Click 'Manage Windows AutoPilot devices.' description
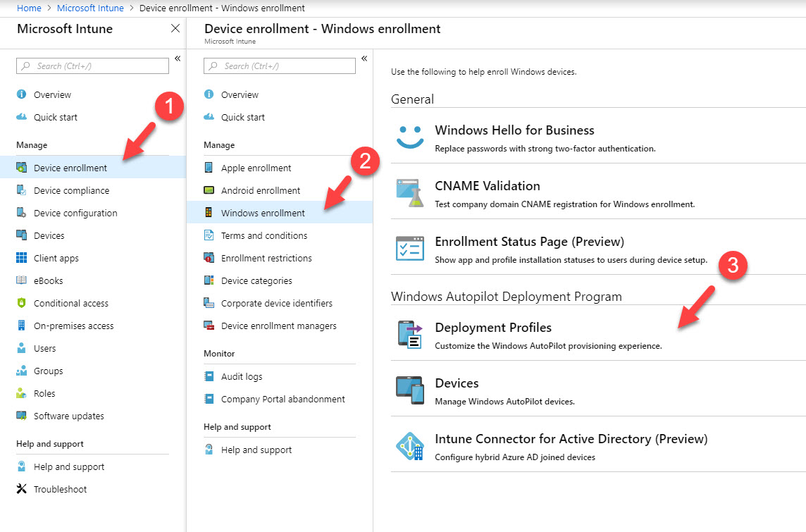Viewport: 806px width, 532px height. [x=504, y=402]
